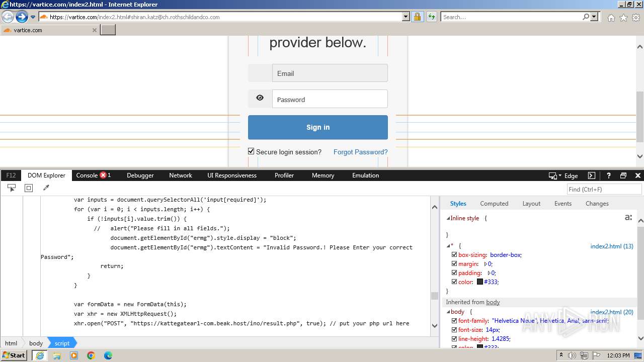Select the color picker eyedropper tool
The image size is (644, 362).
46,188
